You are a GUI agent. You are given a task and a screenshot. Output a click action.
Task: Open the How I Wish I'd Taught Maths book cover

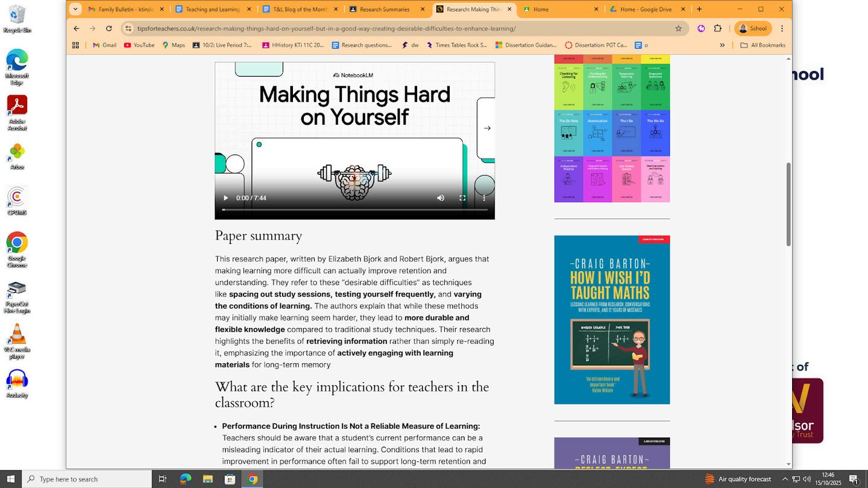612,320
